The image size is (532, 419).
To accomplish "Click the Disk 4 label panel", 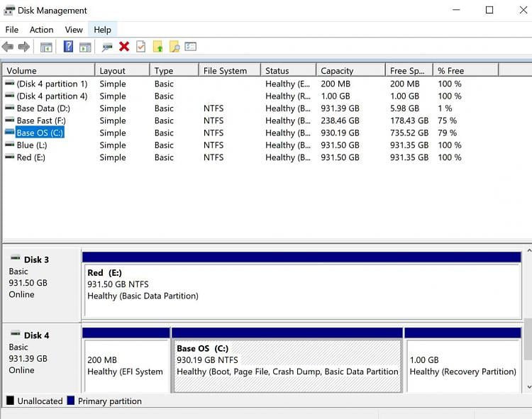I will (41, 359).
